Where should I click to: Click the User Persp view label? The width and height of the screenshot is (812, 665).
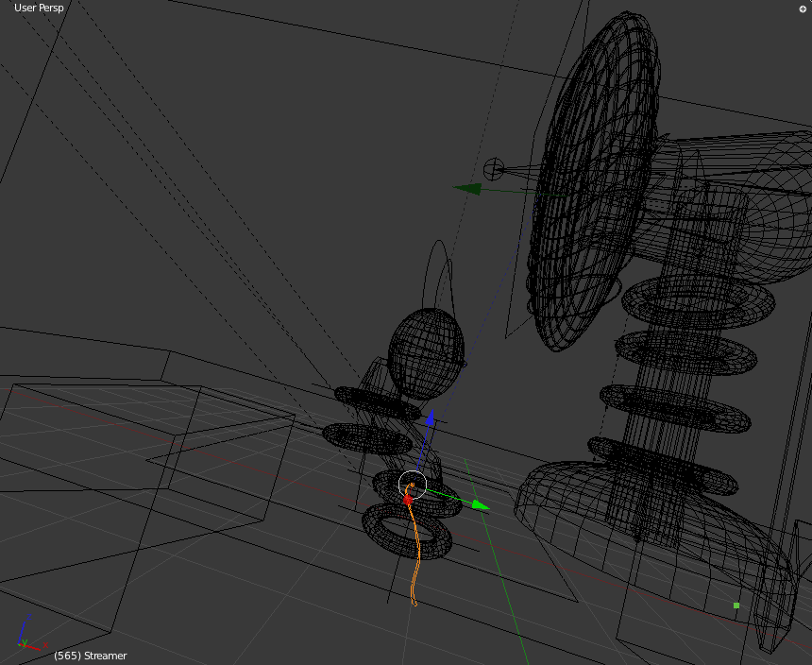coord(39,8)
